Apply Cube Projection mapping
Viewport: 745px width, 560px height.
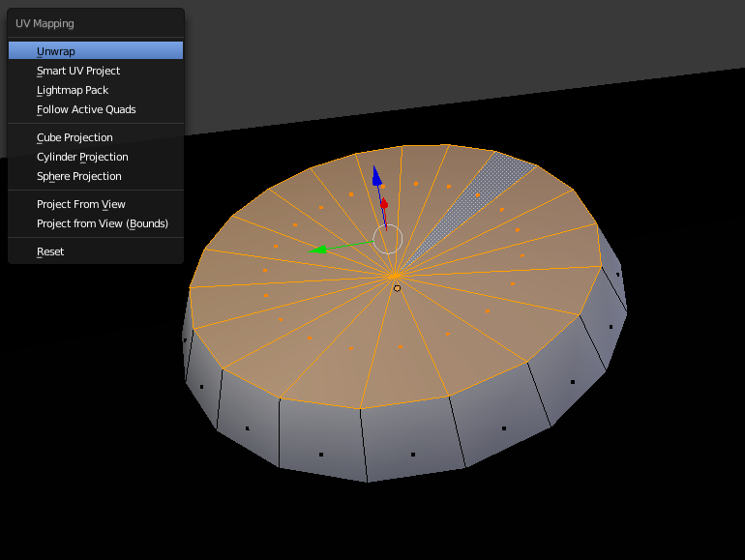(74, 137)
